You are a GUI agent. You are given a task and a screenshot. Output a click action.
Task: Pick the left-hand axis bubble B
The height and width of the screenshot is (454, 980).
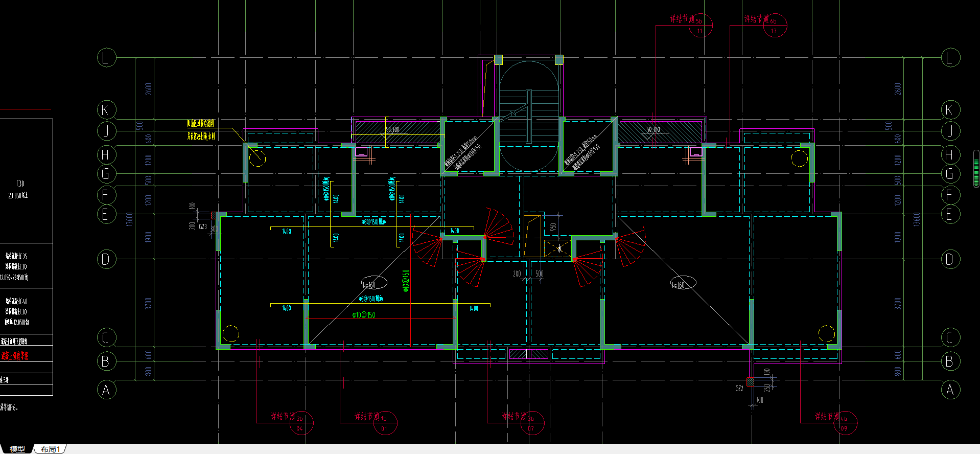106,361
